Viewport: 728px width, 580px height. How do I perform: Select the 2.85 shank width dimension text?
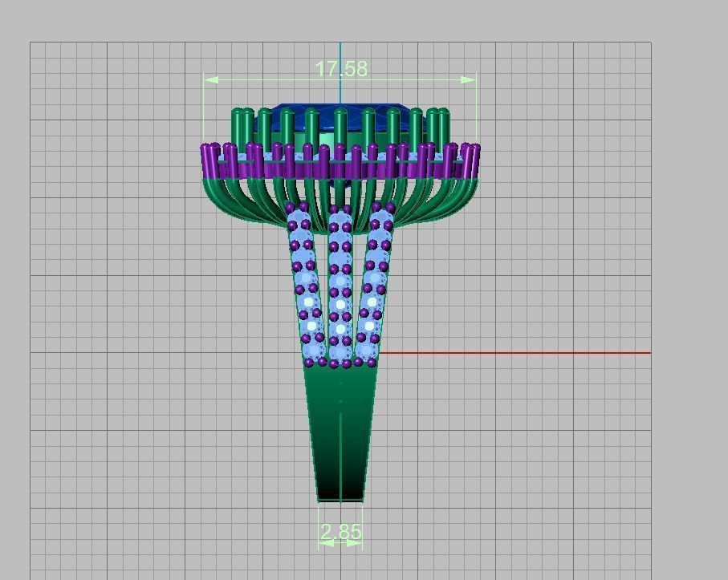(340, 532)
